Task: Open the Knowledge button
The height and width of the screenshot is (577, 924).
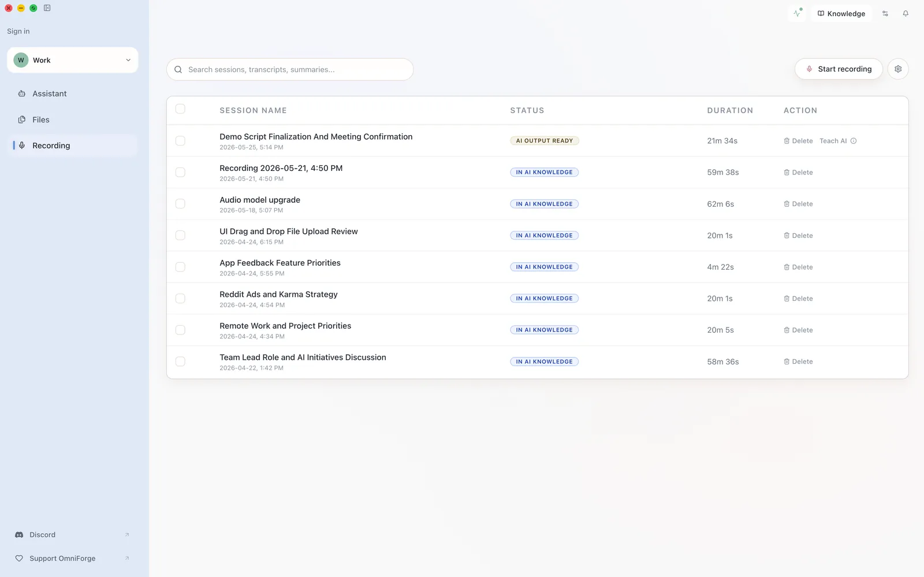Action: point(841,13)
